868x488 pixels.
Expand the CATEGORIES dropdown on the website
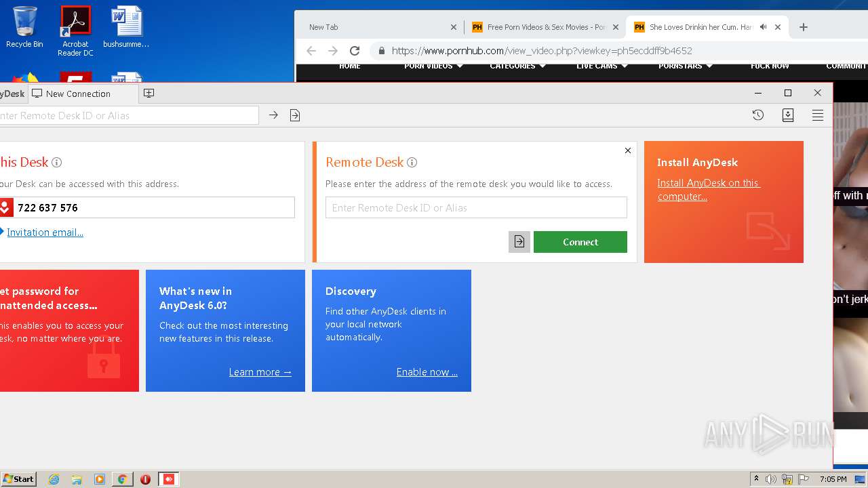pyautogui.click(x=518, y=66)
